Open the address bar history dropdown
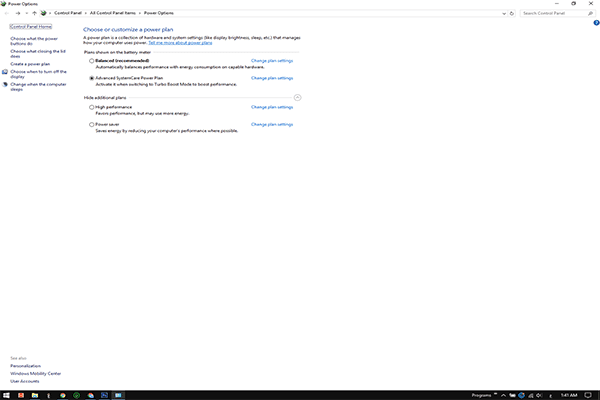The height and width of the screenshot is (400, 600). [504, 13]
